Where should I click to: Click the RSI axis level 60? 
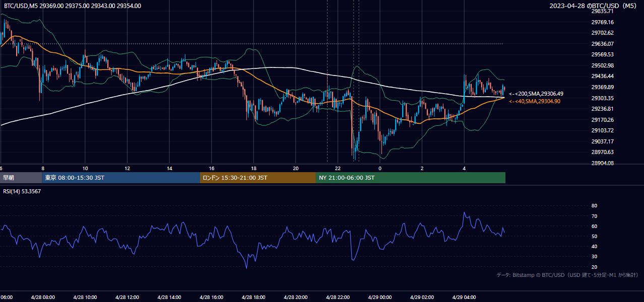(594, 226)
